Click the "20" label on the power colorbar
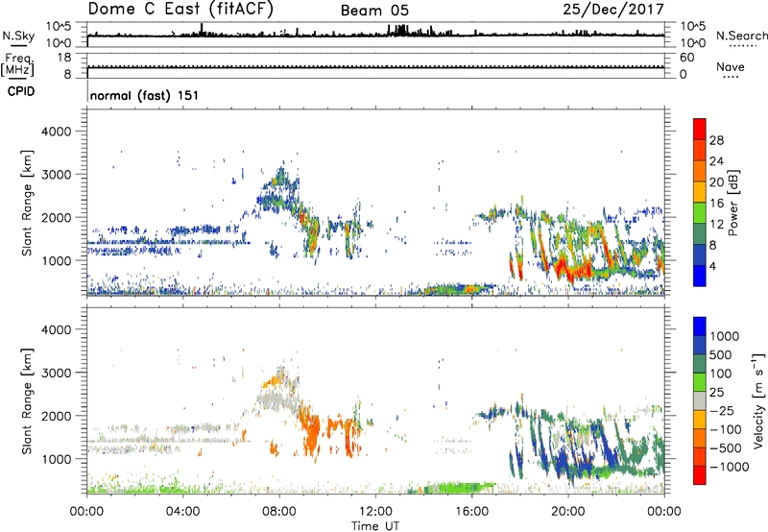The width and height of the screenshot is (768, 532). point(716,182)
